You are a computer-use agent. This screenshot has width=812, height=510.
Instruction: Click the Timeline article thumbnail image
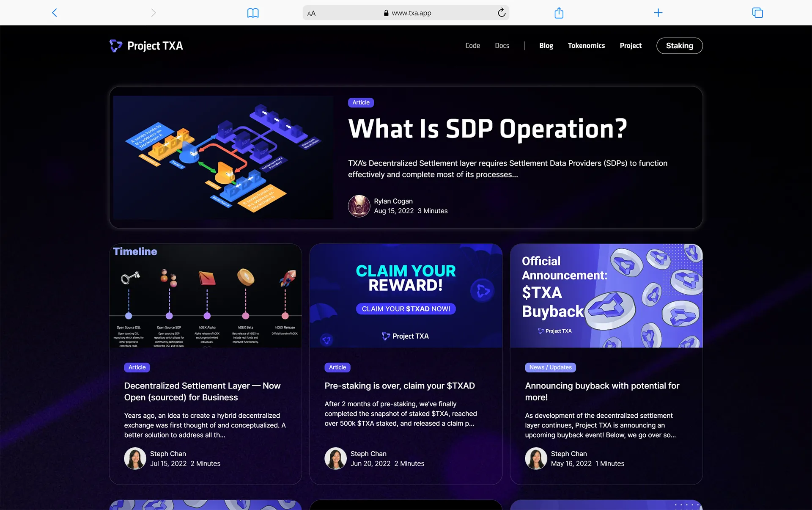point(206,296)
